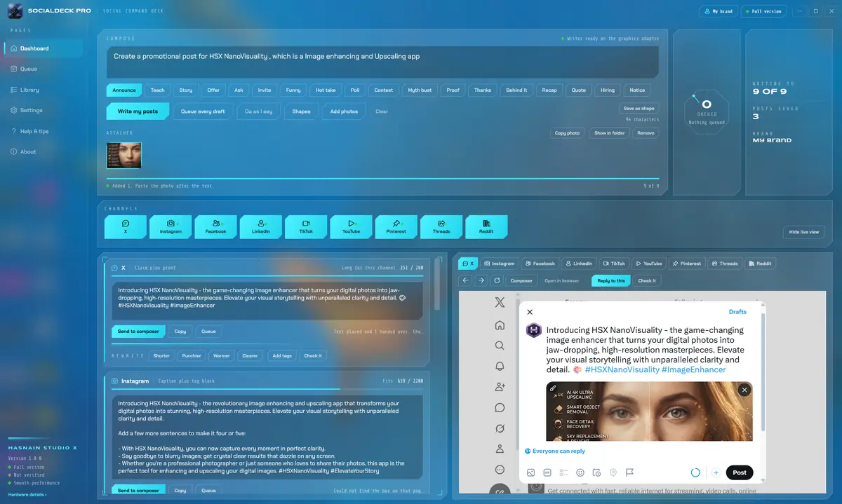
Task: Select the Hot take post style
Action: [x=326, y=90]
